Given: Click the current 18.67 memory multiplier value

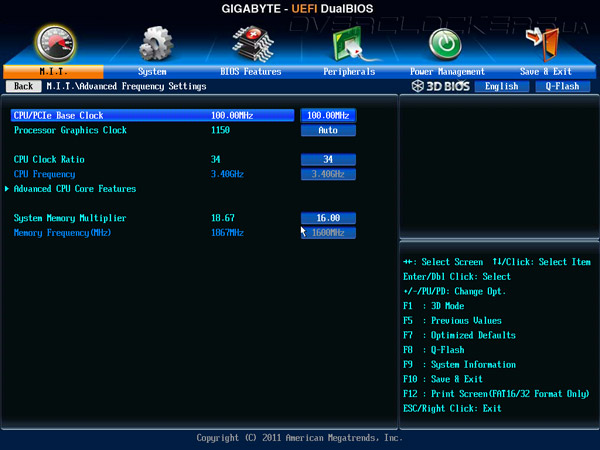Looking at the screenshot, I should click(223, 218).
